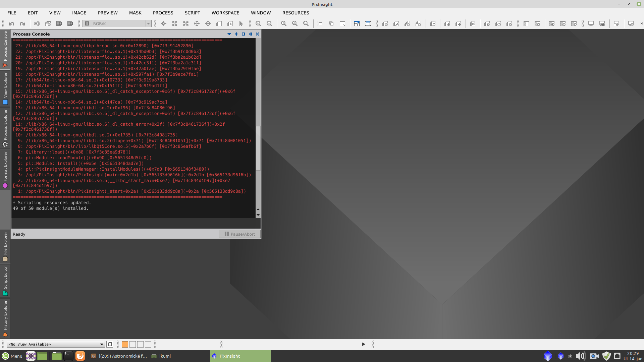Toggle Process Console maximize square button
Image resolution: width=644 pixels, height=362 pixels.
point(243,34)
